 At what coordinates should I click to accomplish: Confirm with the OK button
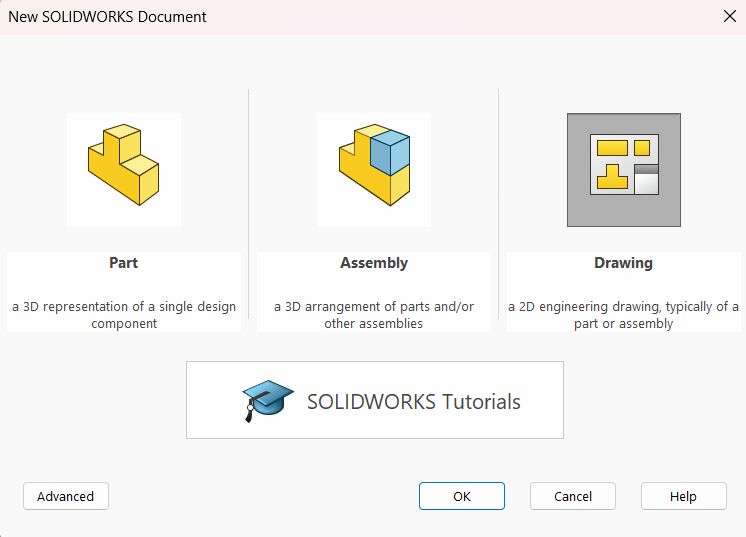[461, 496]
